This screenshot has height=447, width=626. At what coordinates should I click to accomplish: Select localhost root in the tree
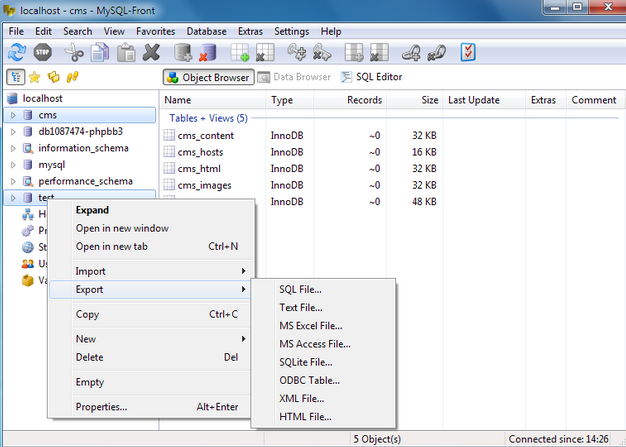[x=42, y=98]
